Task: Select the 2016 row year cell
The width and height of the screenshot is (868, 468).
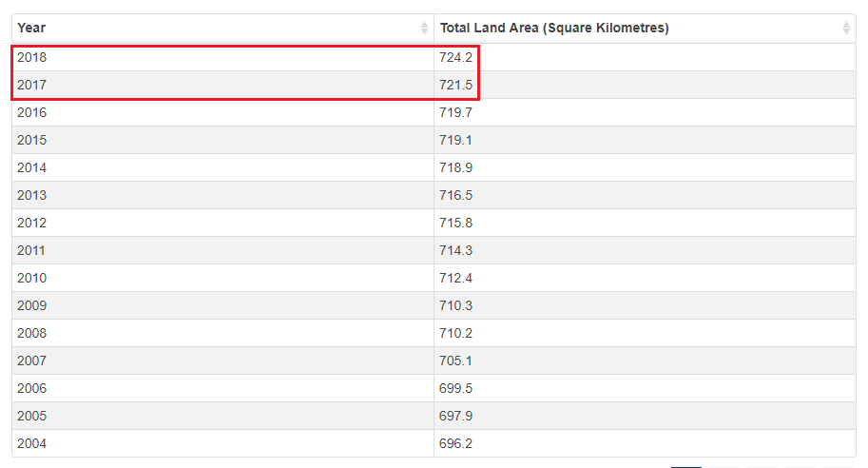Action: pyautogui.click(x=32, y=112)
